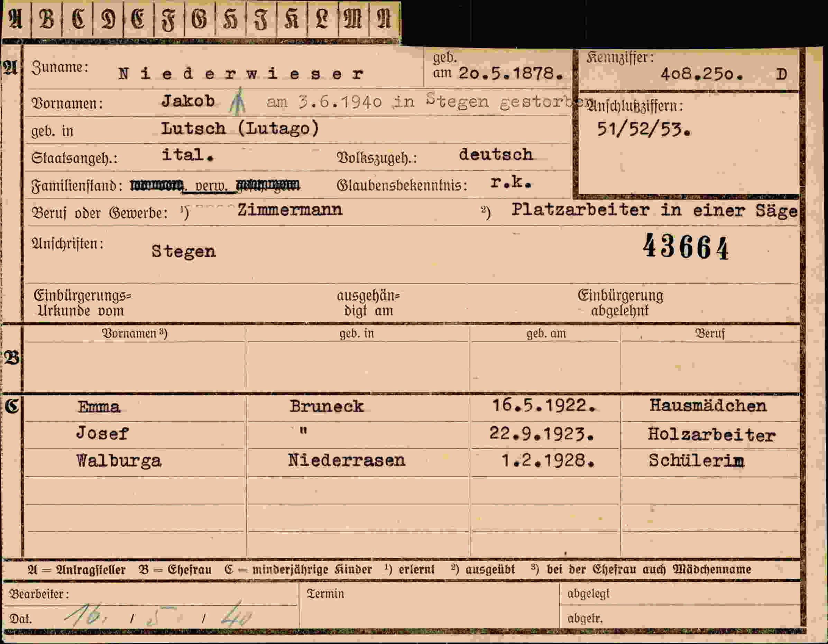Click the birth date 16.5.1922
The image size is (828, 644).
(544, 405)
